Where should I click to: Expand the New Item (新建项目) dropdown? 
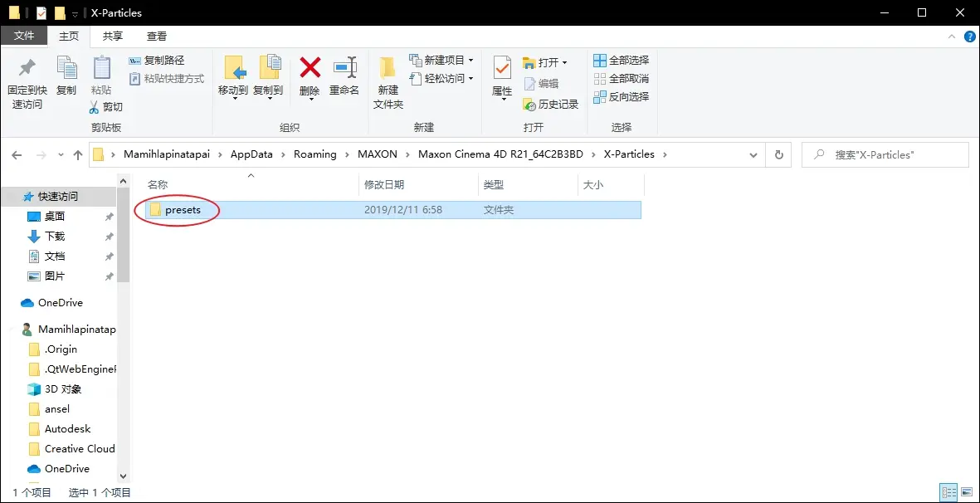click(x=470, y=61)
